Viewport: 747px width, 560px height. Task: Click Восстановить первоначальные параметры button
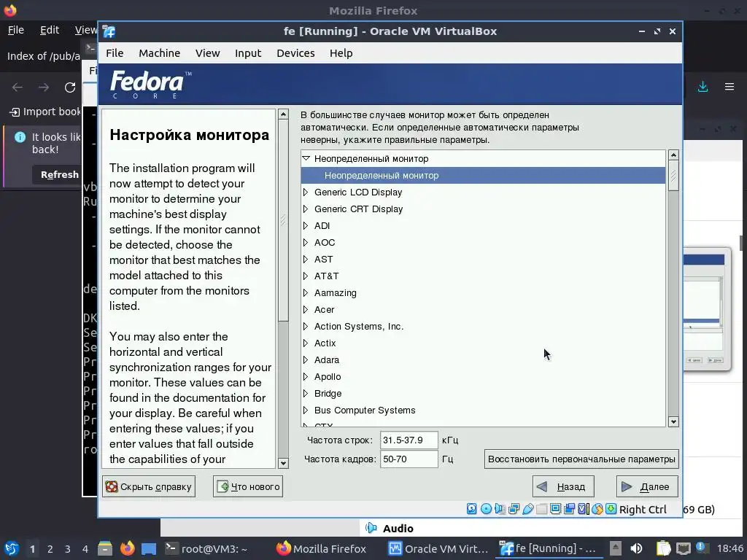[x=581, y=459]
